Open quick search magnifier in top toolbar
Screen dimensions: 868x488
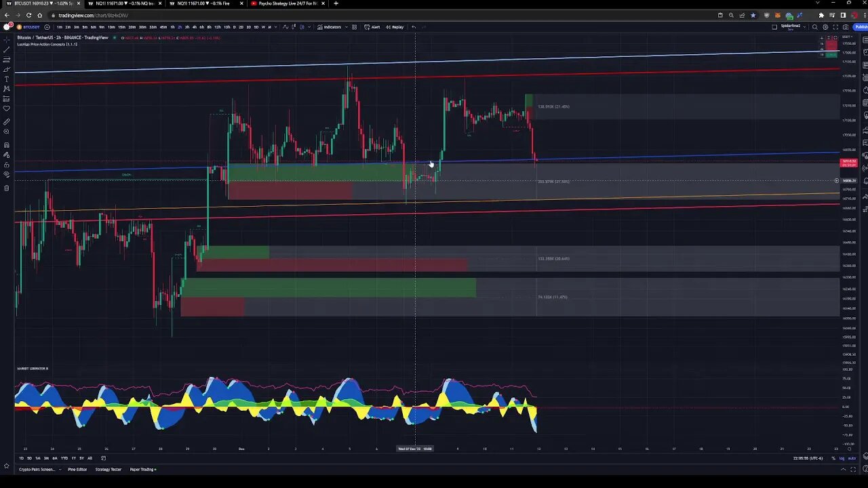tap(815, 27)
